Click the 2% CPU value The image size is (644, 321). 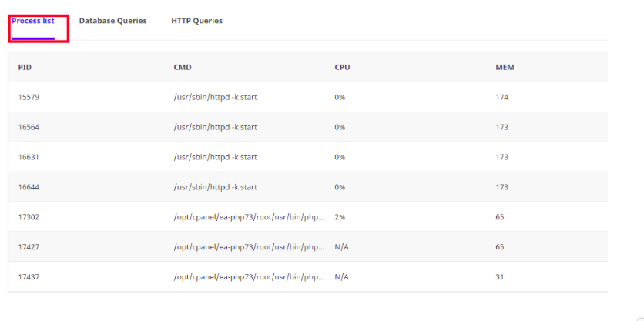coord(340,217)
